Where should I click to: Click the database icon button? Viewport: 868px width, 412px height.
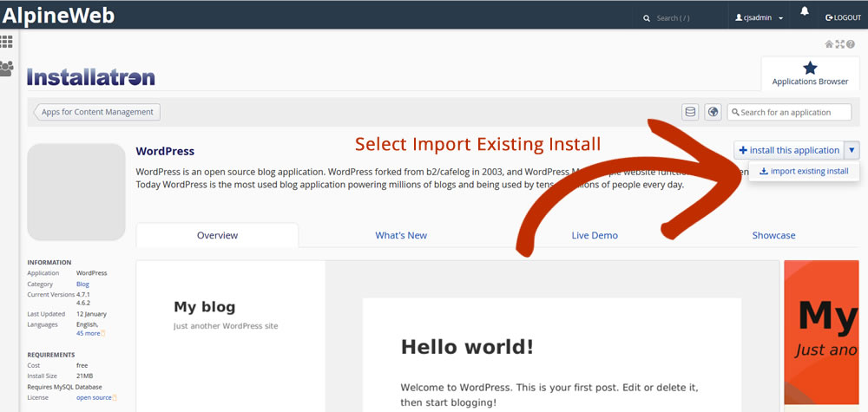(690, 112)
